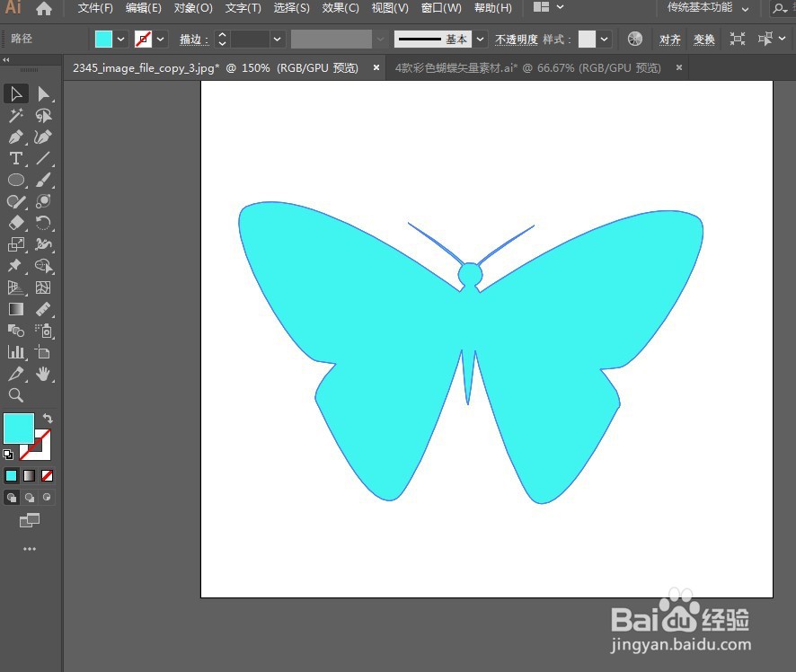Open the brush definition 基本 dropdown
The width and height of the screenshot is (796, 672).
(480, 40)
